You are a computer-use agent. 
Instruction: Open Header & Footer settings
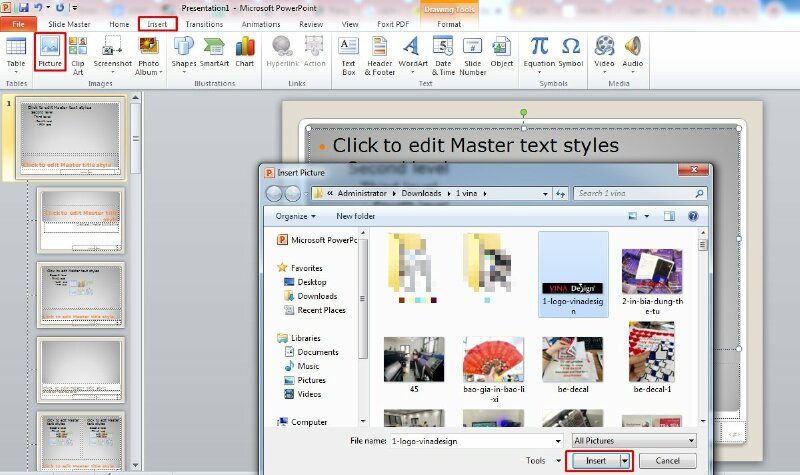point(380,55)
